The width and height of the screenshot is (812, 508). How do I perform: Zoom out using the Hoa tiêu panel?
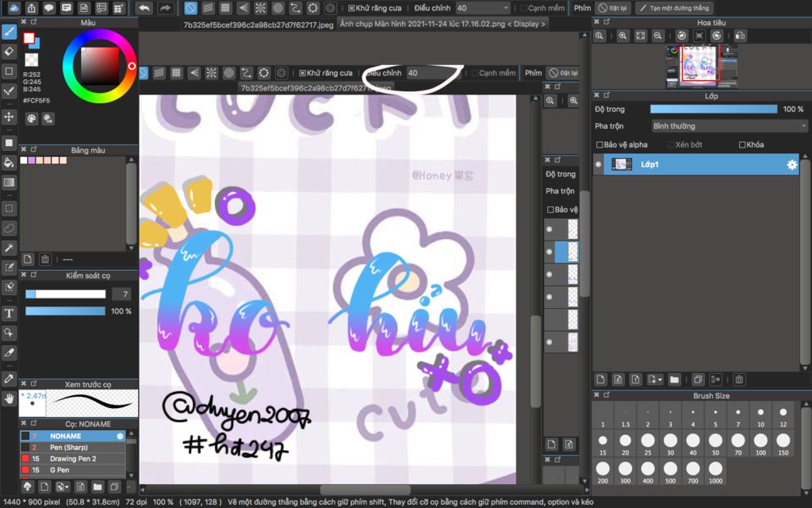pos(657,36)
